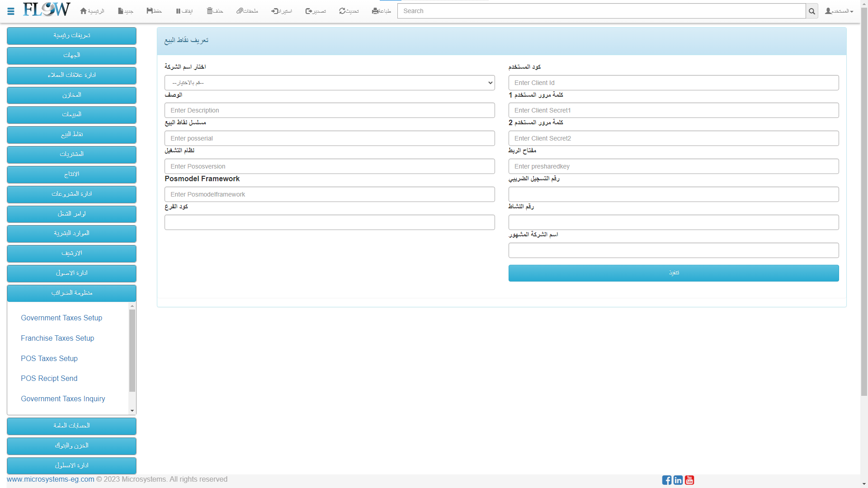The height and width of the screenshot is (488, 868).
Task: Open the Facebook icon in the footer
Action: click(x=666, y=480)
